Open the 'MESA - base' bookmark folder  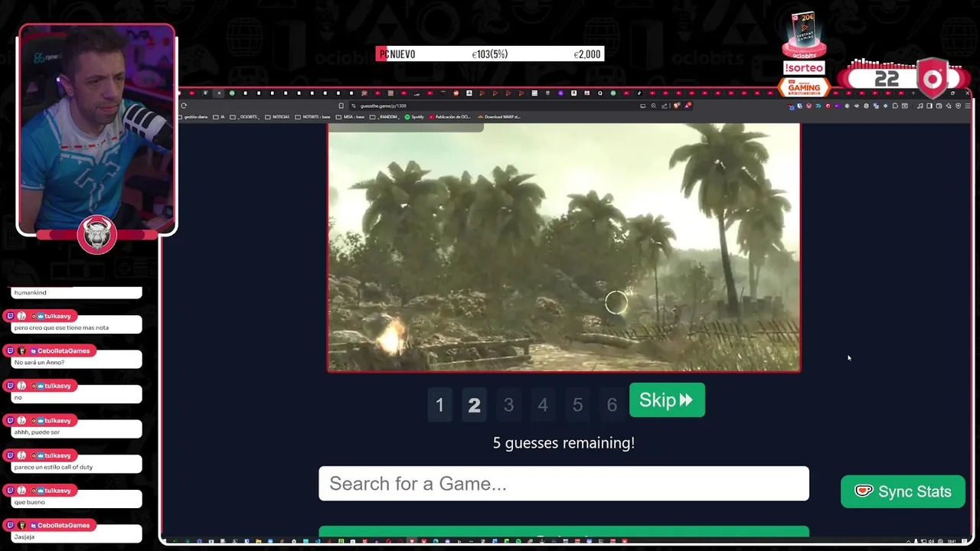tap(350, 117)
